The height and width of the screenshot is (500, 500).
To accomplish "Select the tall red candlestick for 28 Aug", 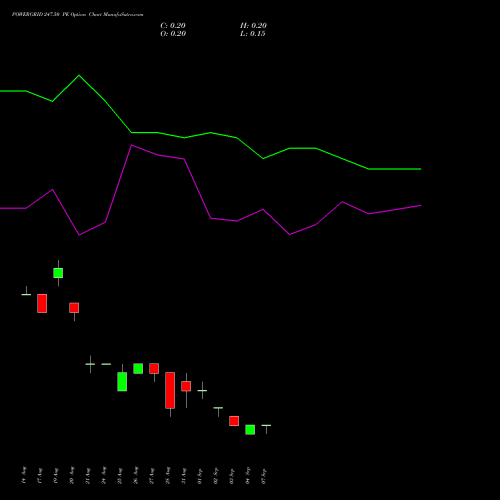I will (170, 390).
